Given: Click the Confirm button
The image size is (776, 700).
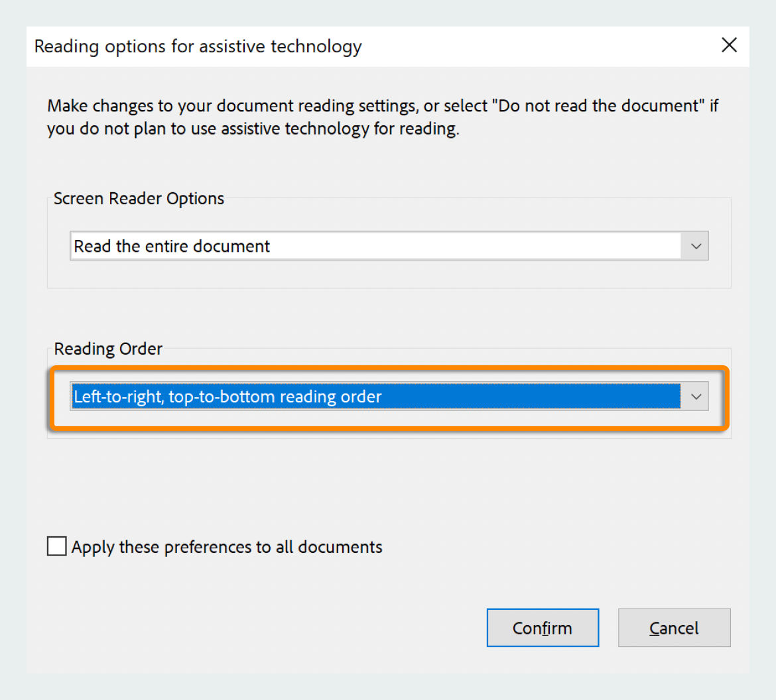Looking at the screenshot, I should 543,628.
